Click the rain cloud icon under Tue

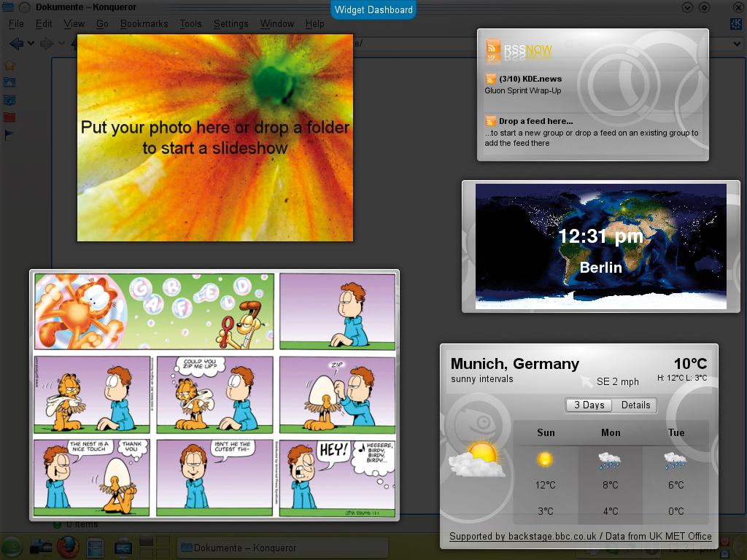675,461
